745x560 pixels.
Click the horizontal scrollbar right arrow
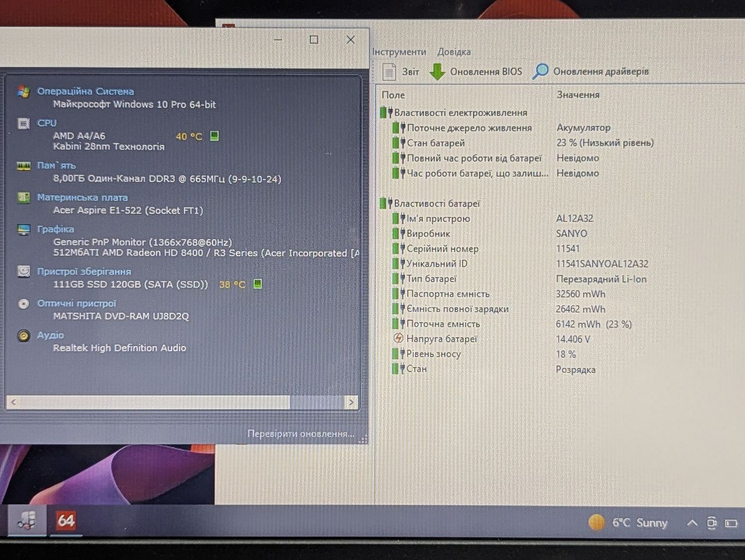coord(351,402)
